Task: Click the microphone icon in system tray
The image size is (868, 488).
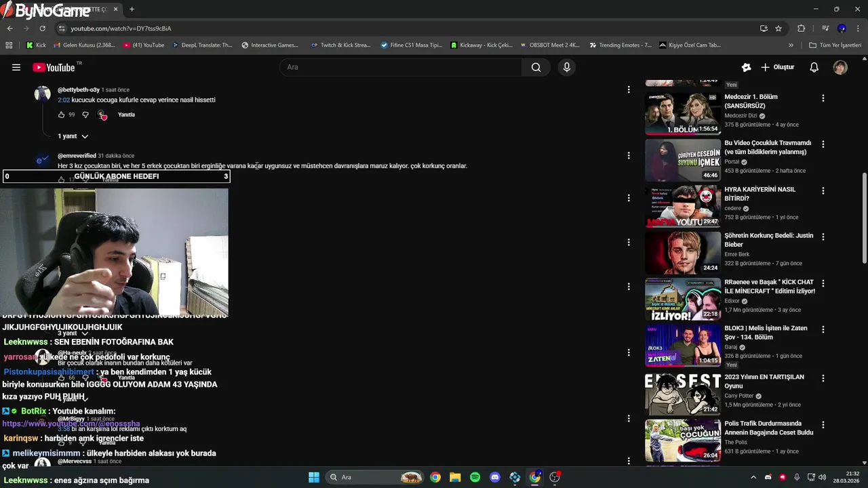Action: click(797, 477)
